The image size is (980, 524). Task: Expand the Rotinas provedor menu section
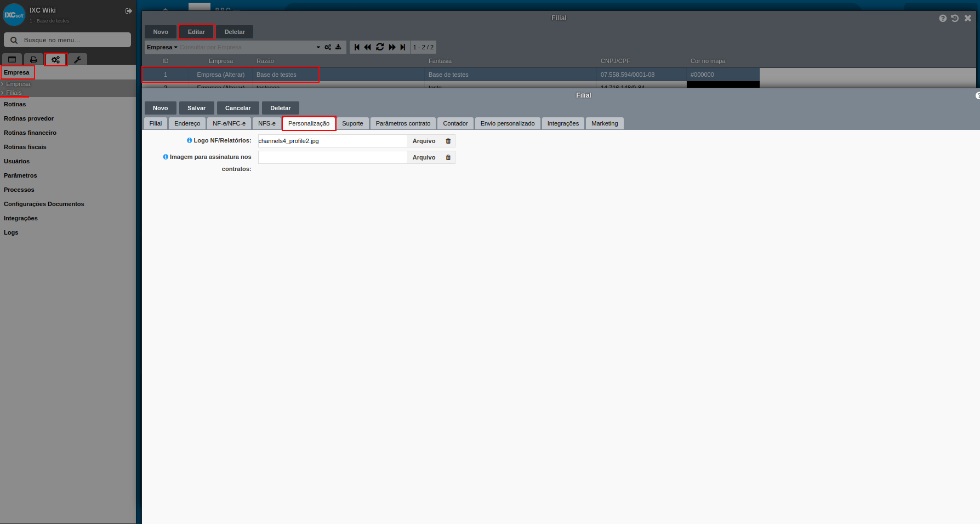pos(29,118)
